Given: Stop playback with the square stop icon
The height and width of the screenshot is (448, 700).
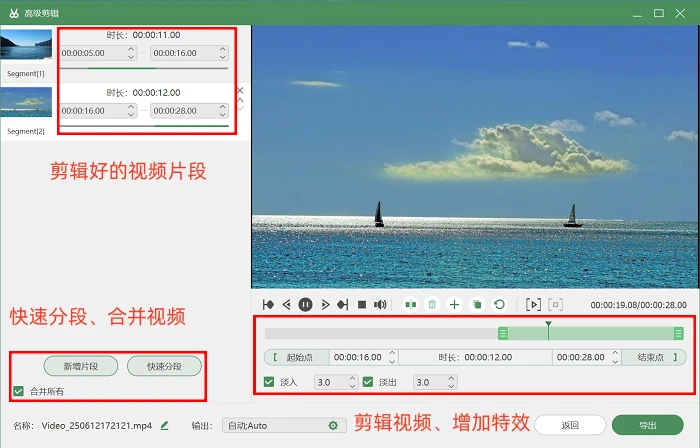Looking at the screenshot, I should (362, 305).
